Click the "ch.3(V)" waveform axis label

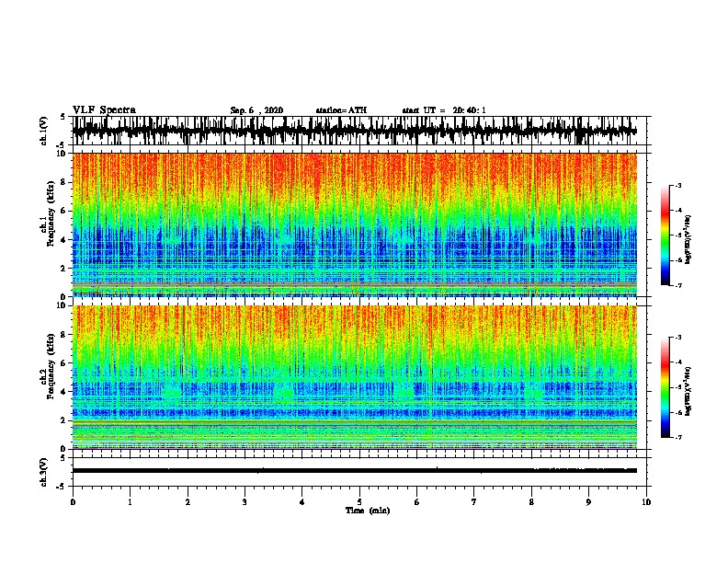(43, 473)
